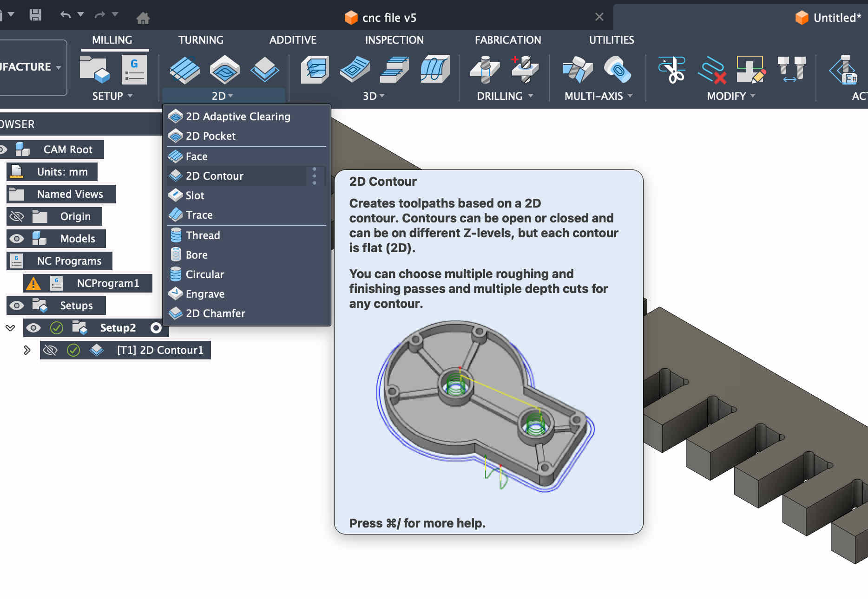Close the 2D dropdown menu
The image size is (868, 599).
(x=223, y=96)
